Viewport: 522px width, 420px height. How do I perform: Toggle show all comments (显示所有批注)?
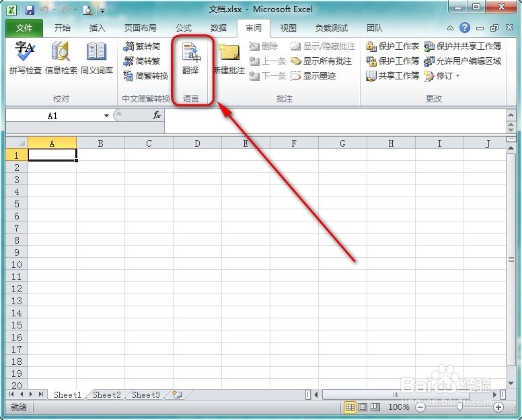(x=322, y=61)
